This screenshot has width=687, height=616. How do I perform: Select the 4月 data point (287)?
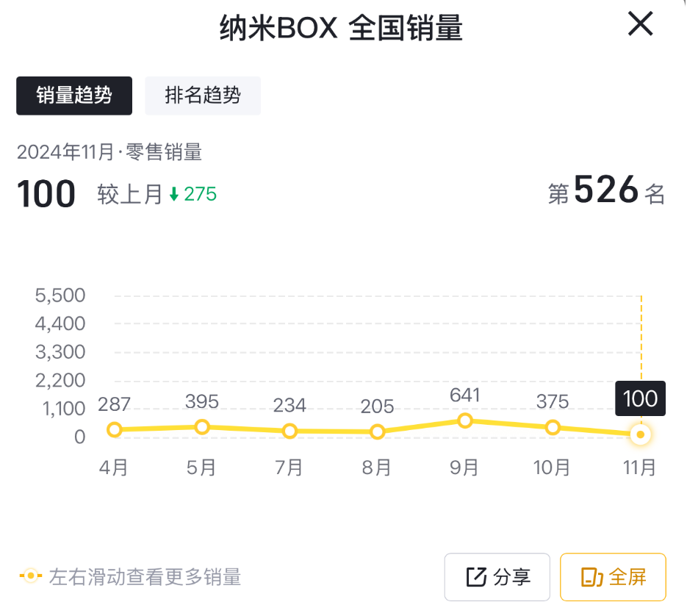pyautogui.click(x=114, y=430)
